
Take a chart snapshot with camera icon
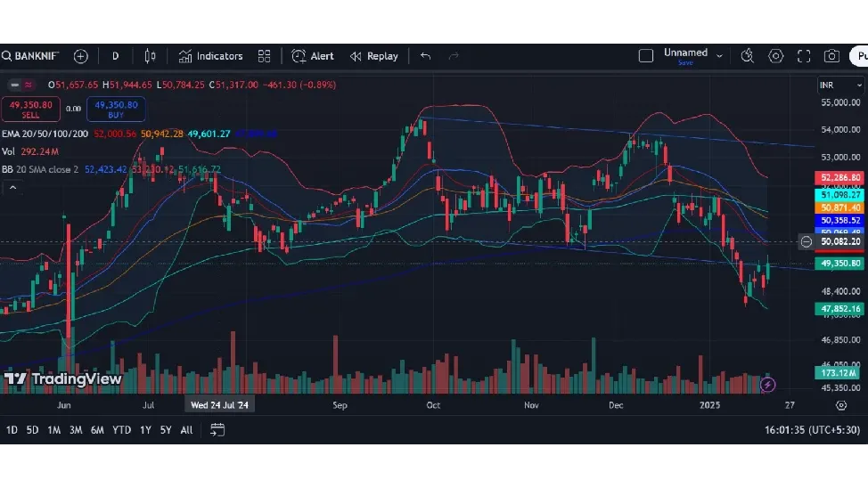[x=831, y=56]
